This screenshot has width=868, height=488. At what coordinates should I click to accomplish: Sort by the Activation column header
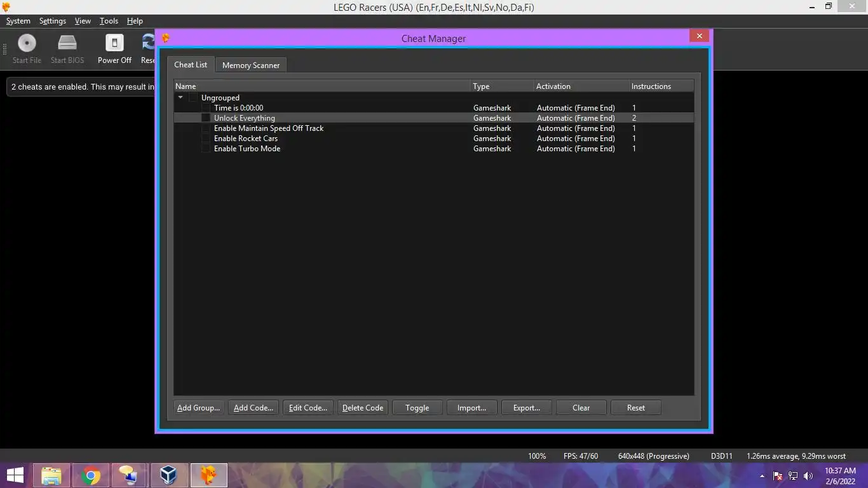click(x=581, y=86)
